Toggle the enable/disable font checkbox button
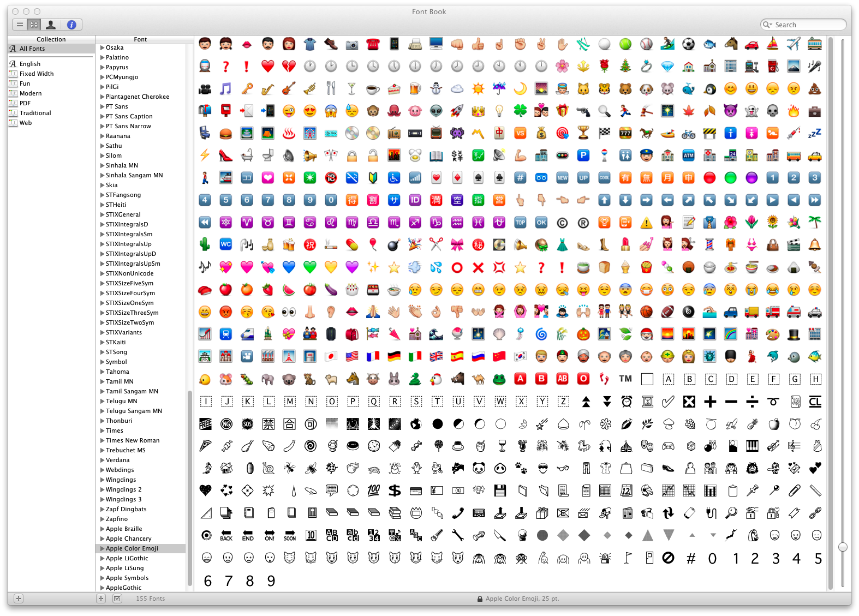This screenshot has width=859, height=616. click(117, 599)
